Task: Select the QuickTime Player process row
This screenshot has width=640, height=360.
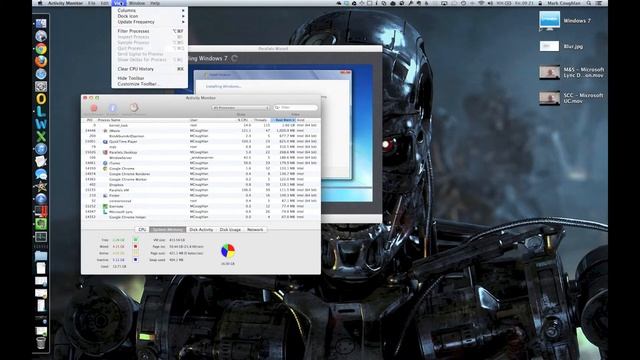Action: [x=200, y=141]
